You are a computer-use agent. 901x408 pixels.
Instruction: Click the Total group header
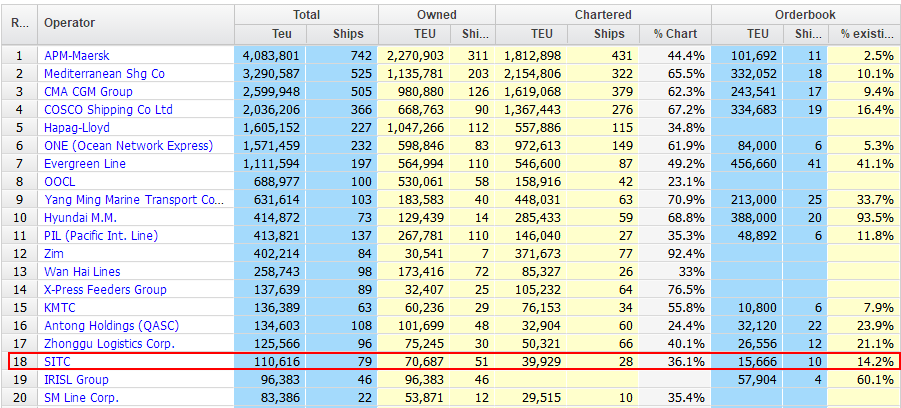click(306, 15)
